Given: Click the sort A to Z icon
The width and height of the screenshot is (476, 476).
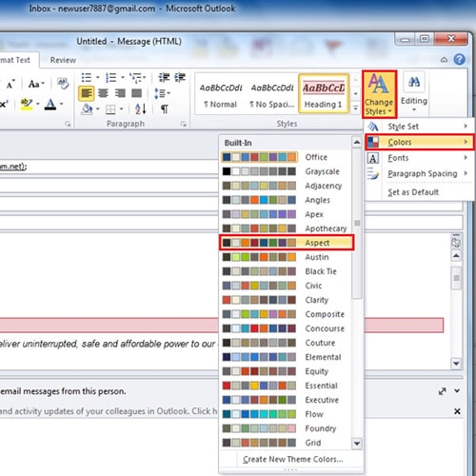Looking at the screenshot, I should [140, 109].
